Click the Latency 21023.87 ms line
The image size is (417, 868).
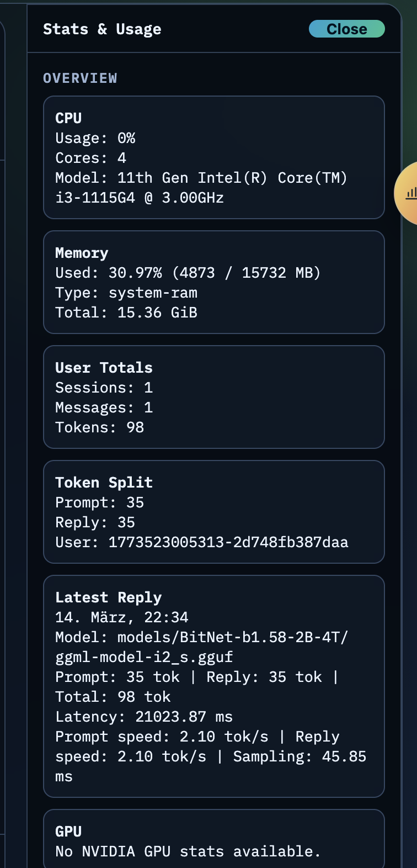(144, 717)
